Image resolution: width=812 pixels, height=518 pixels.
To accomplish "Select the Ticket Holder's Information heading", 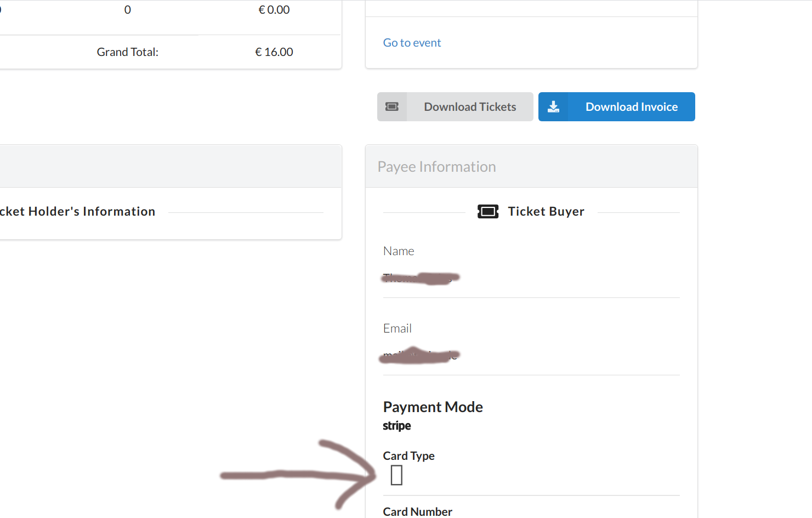I will [x=77, y=211].
